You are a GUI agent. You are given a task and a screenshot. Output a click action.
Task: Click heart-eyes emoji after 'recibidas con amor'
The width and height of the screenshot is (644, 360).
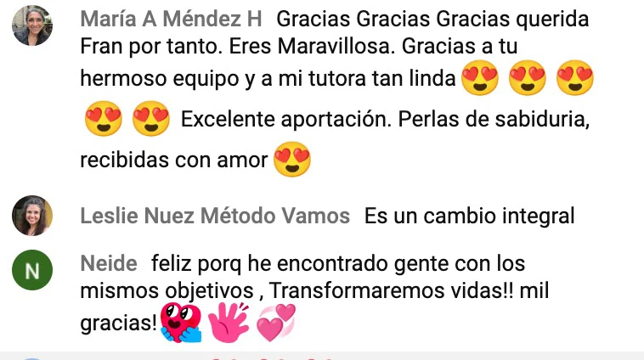point(292,160)
